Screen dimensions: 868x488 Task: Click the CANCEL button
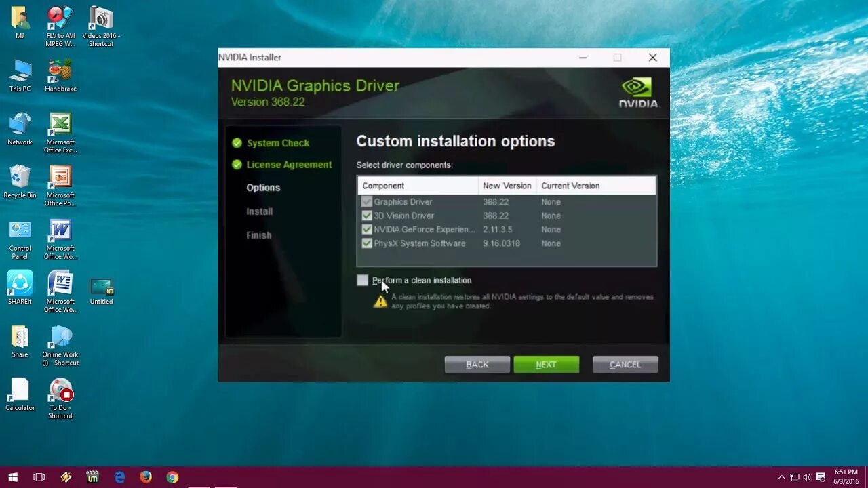click(x=625, y=365)
